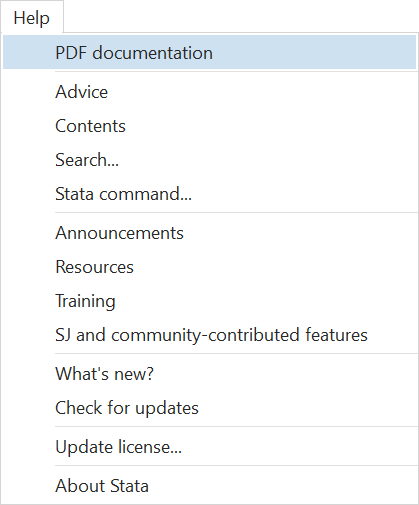
Task: Open the What's new? item
Action: 209,374
